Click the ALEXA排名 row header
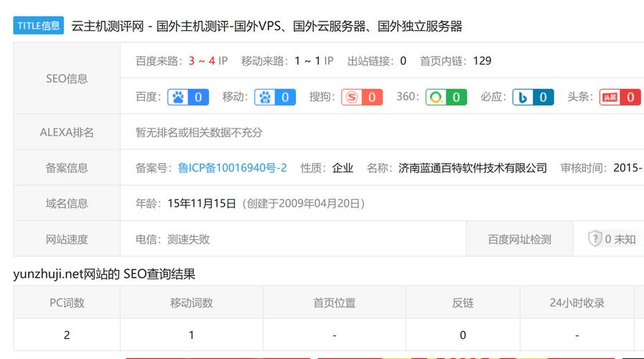This screenshot has width=644, height=359. [x=67, y=132]
